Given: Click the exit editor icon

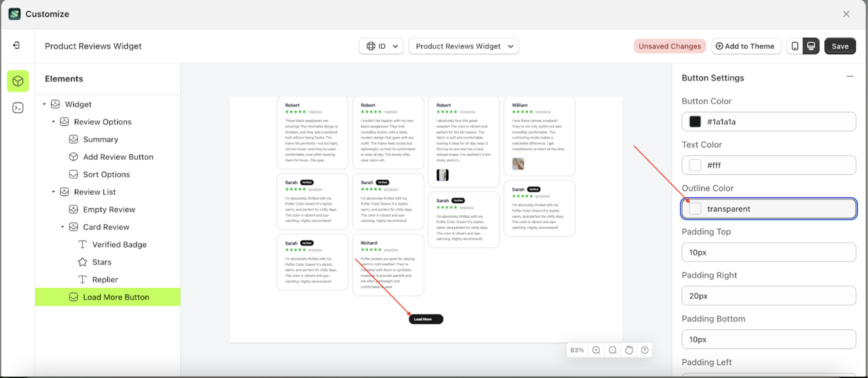Looking at the screenshot, I should [x=16, y=45].
